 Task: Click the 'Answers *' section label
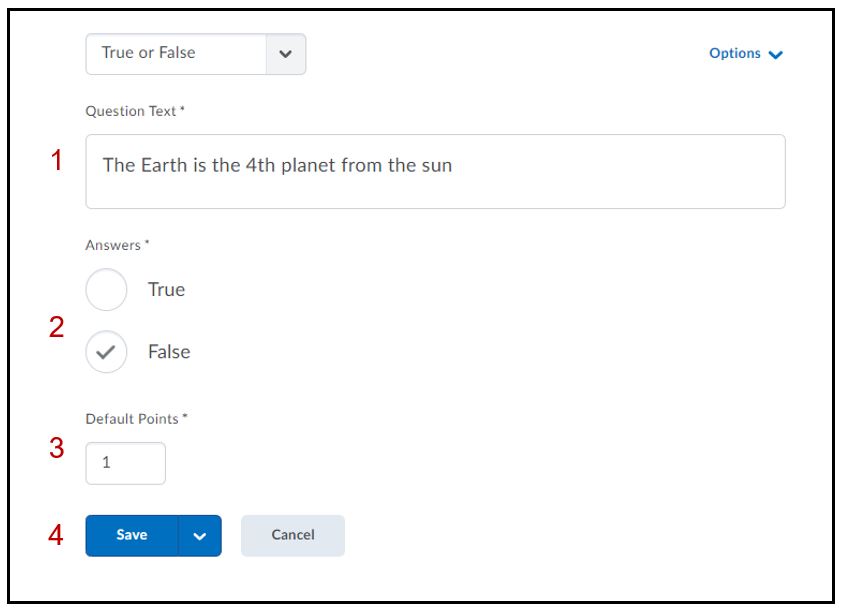coord(117,245)
